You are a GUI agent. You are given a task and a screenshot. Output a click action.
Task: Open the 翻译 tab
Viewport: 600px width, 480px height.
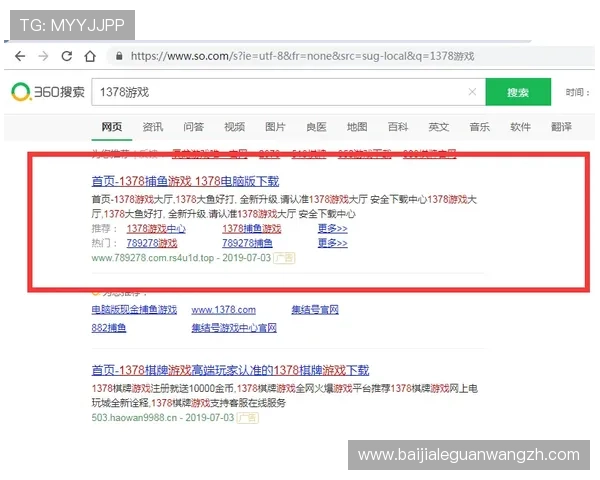(561, 127)
